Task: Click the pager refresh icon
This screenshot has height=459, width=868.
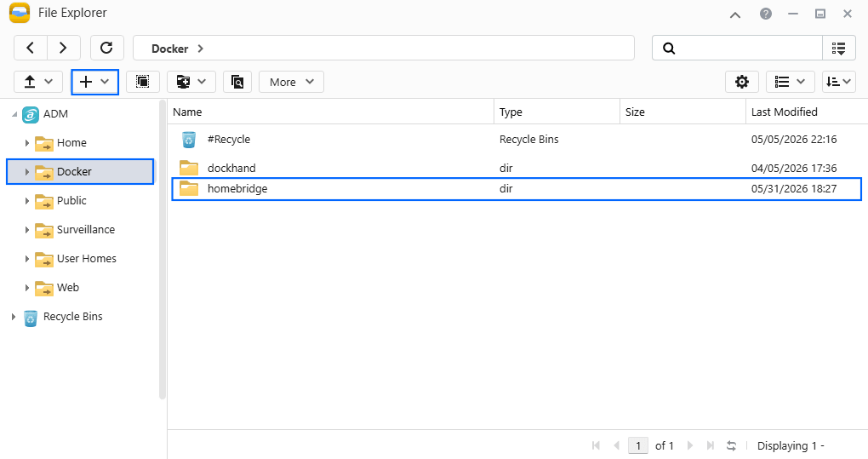Action: click(731, 445)
